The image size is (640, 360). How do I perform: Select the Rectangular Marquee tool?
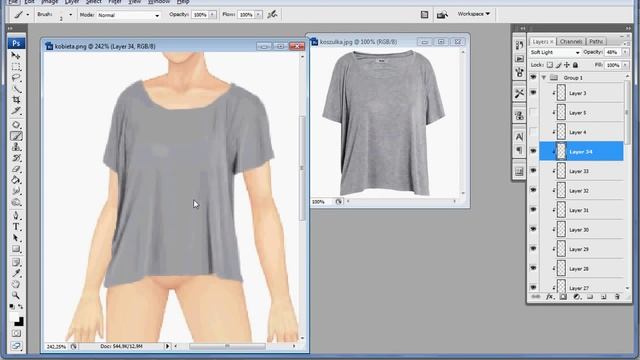click(x=16, y=67)
